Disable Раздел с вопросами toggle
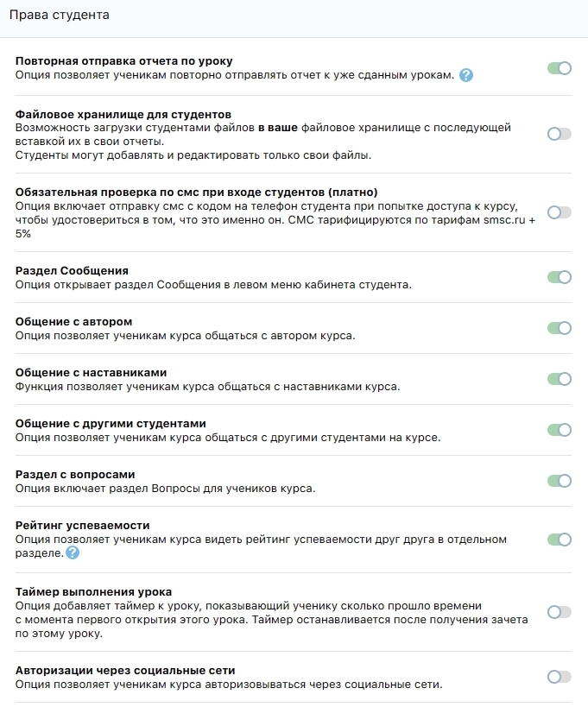This screenshot has width=588, height=707. (x=559, y=481)
